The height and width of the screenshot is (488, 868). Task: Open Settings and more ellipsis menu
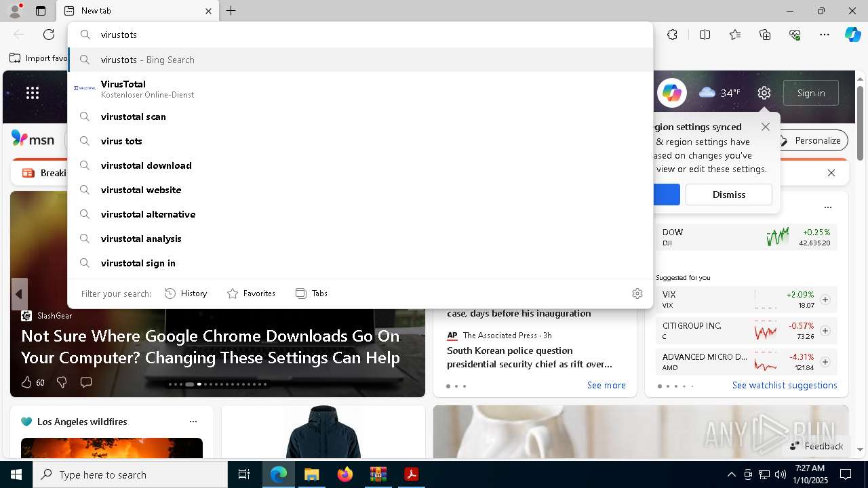coord(825,35)
